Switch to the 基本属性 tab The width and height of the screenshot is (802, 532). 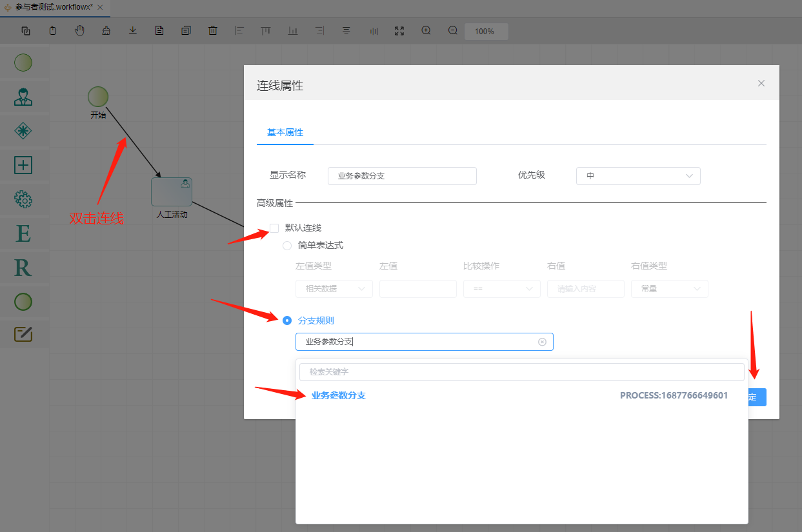285,133
